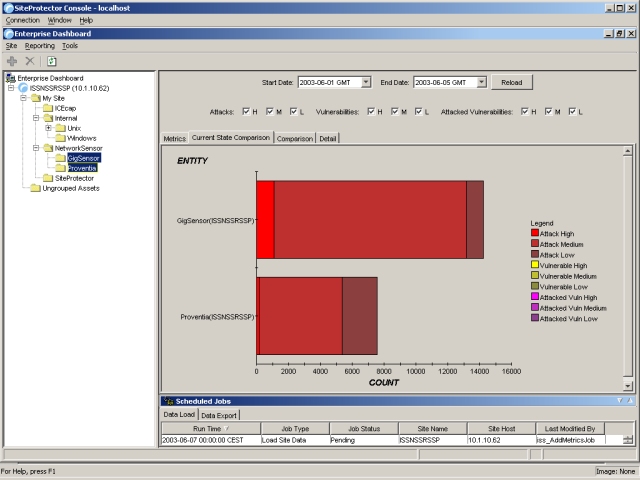The width and height of the screenshot is (640, 480).
Task: Click the Last Modified By column header
Action: 570,429
